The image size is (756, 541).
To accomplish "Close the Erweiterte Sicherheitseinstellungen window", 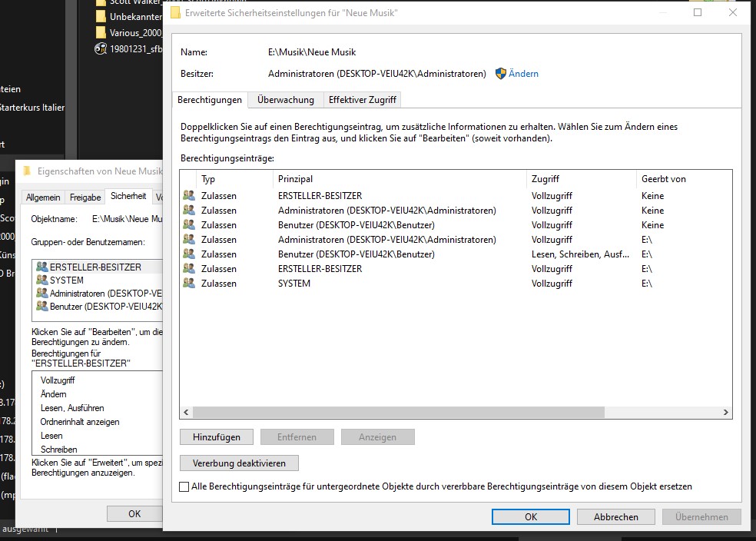I will pyautogui.click(x=733, y=12).
